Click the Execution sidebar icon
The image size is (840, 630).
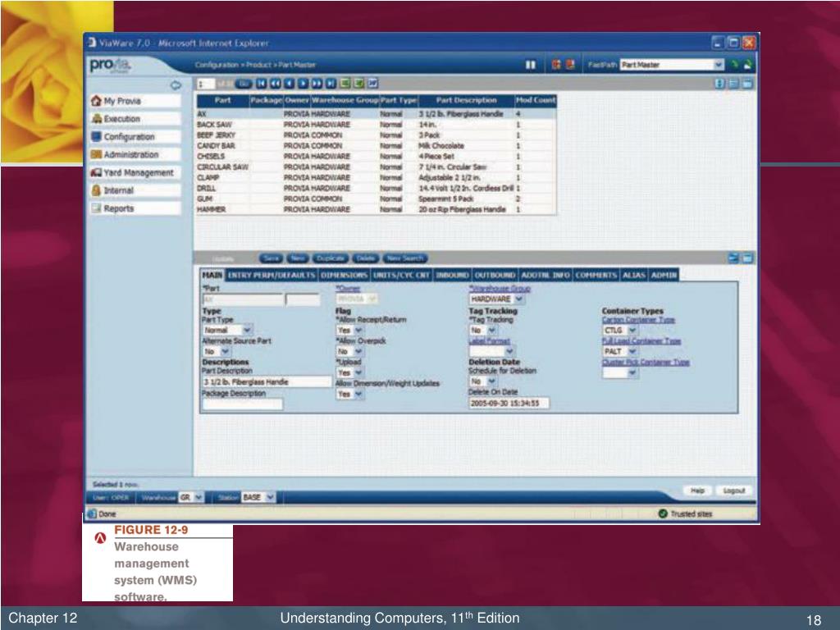pyautogui.click(x=97, y=119)
